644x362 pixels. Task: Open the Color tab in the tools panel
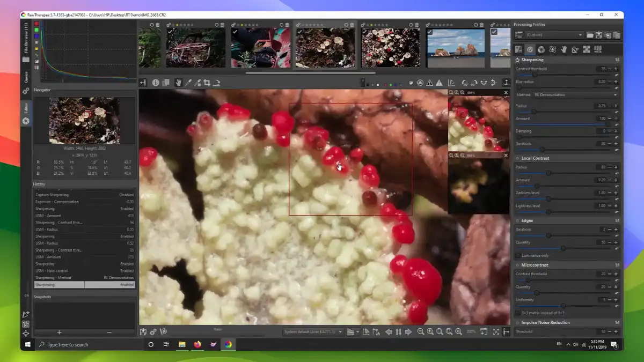(x=542, y=49)
